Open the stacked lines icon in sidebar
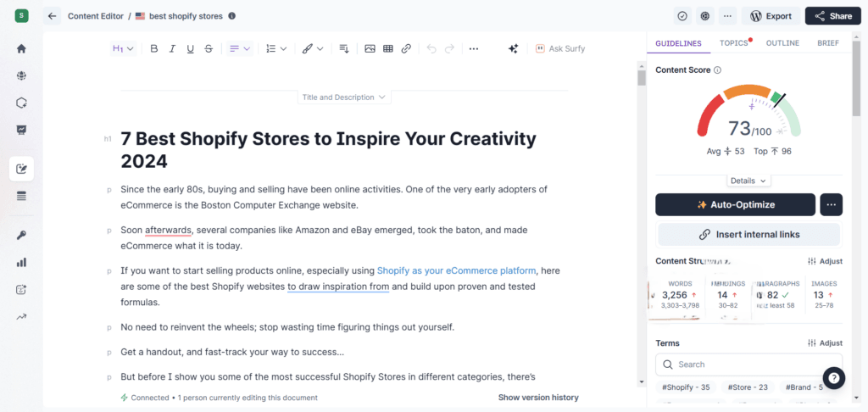The height and width of the screenshot is (412, 868). coord(21,196)
